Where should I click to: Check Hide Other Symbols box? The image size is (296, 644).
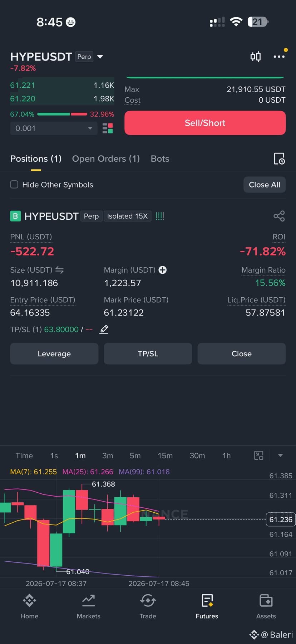coord(14,185)
